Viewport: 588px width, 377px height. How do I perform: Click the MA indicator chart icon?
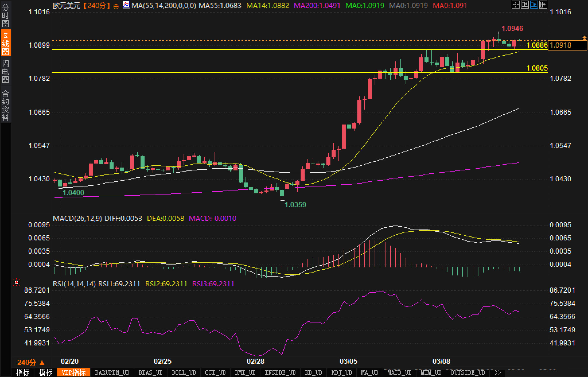[x=126, y=5]
